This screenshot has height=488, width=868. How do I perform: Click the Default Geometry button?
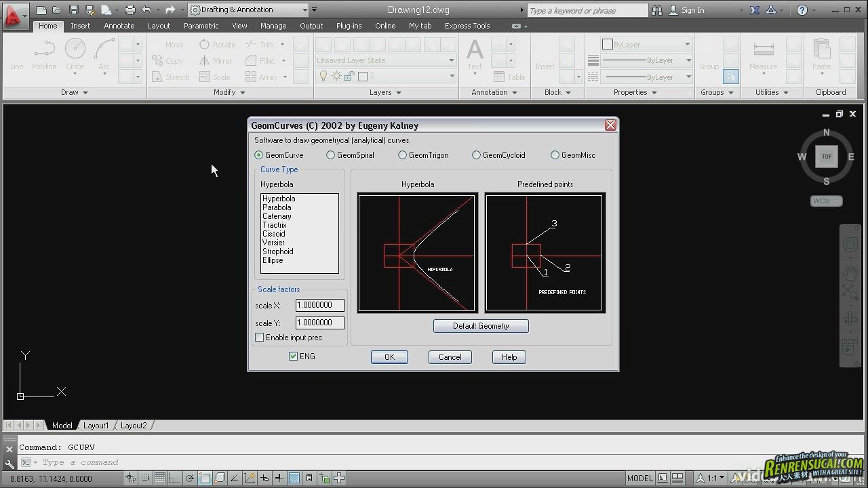tap(481, 326)
